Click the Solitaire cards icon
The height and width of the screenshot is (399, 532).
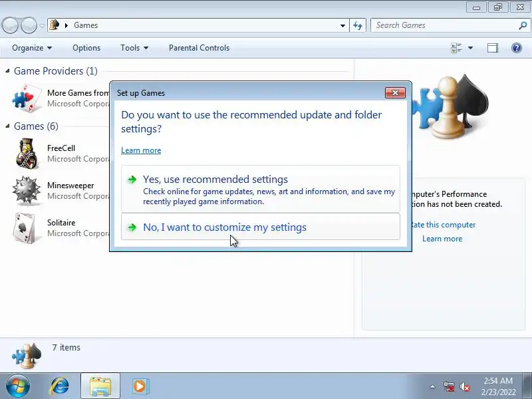pyautogui.click(x=25, y=228)
